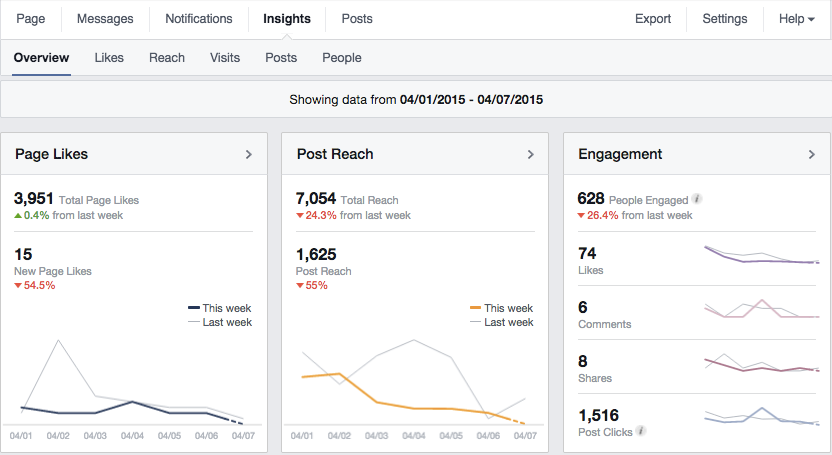Click the Total Page Likes count 3,951
Viewport: 832px width, 455px height.
pos(35,198)
